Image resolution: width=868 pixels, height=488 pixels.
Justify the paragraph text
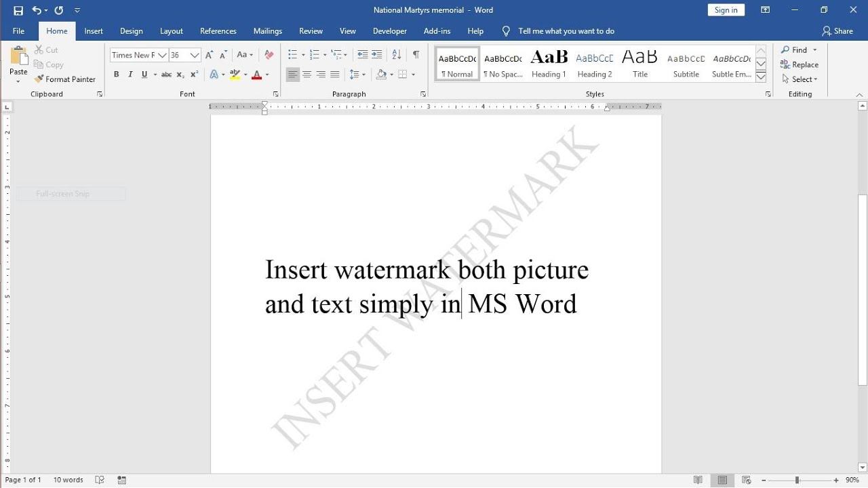click(x=335, y=75)
